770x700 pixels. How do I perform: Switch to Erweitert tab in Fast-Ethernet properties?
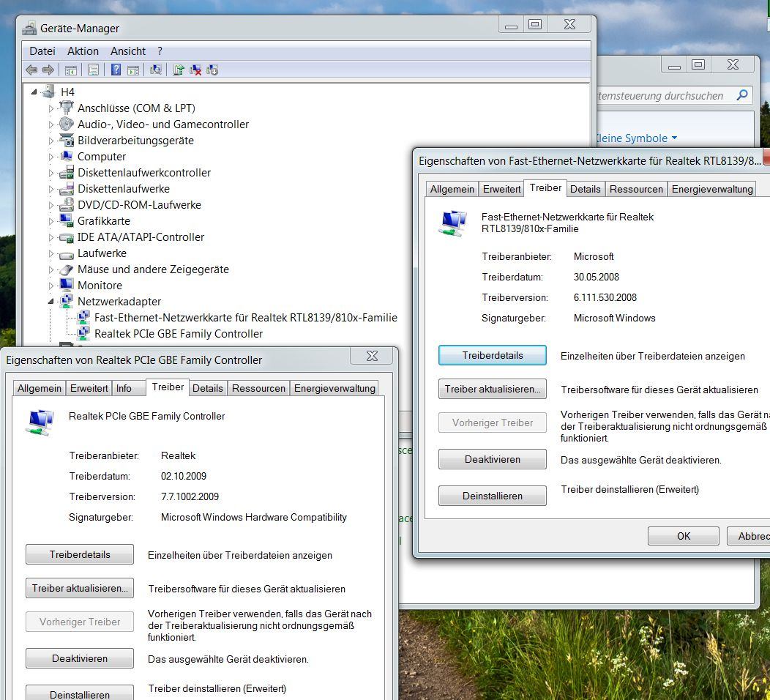coord(501,189)
